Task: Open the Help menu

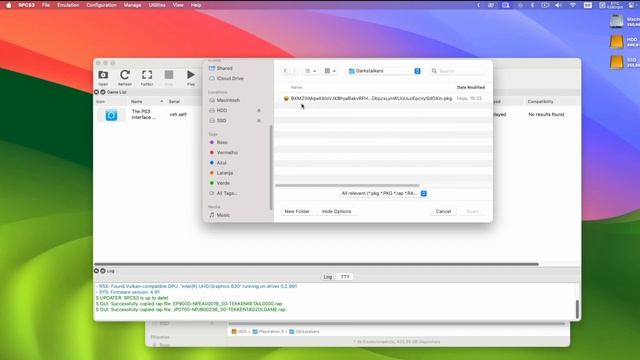Action: [x=196, y=5]
